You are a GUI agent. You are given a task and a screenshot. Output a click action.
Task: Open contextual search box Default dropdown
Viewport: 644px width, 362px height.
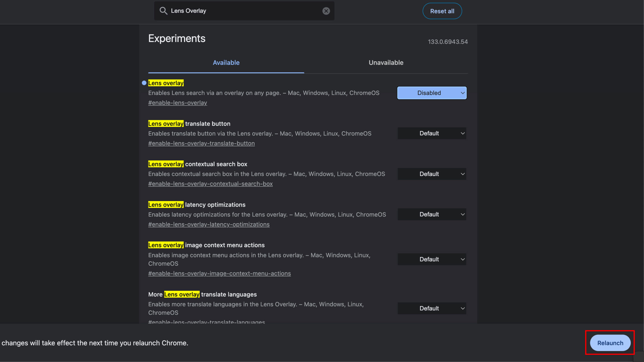tap(432, 174)
